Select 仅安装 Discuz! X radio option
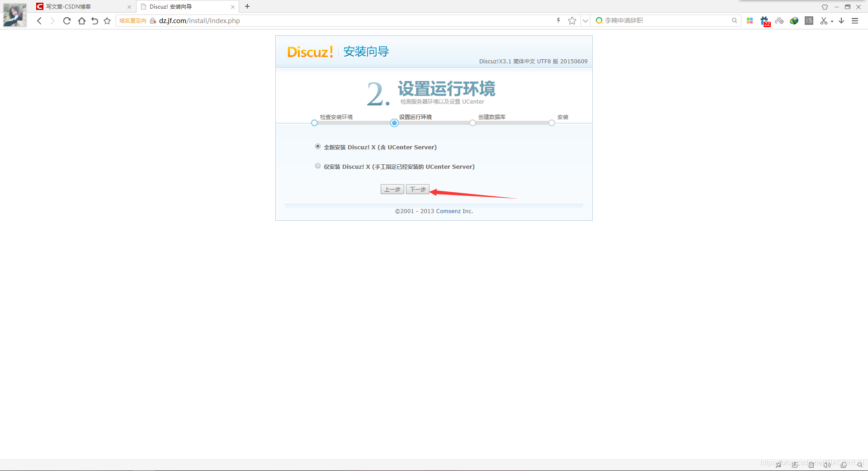Screen dimensions: 868x471 coord(318,166)
